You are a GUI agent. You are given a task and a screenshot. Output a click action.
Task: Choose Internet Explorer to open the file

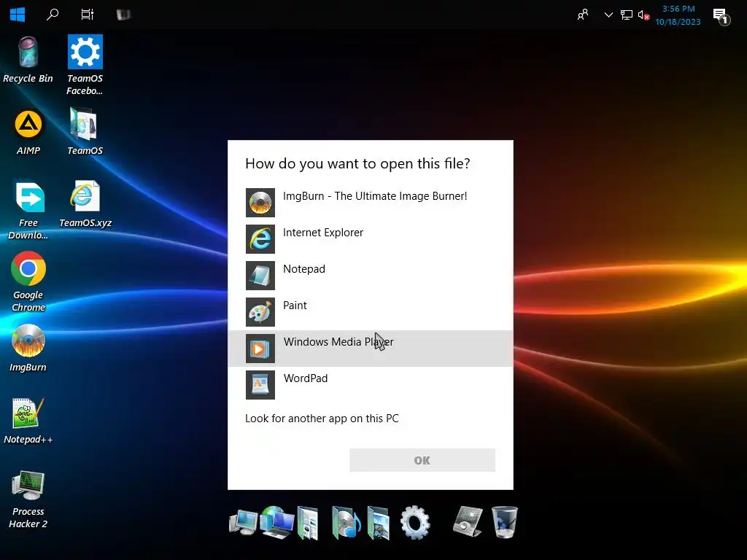370,239
